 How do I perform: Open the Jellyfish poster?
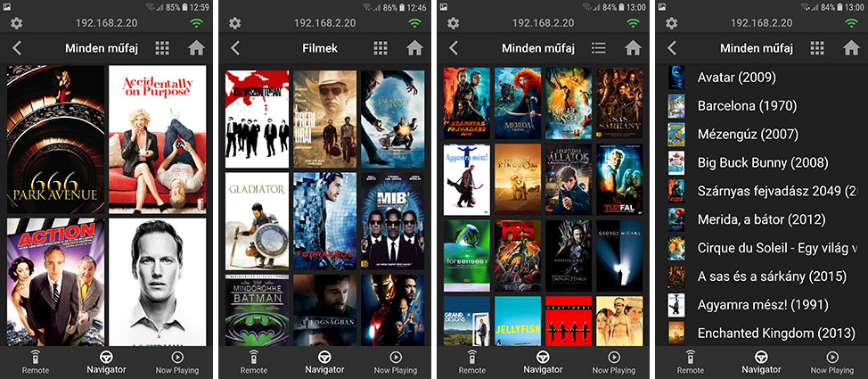(x=518, y=321)
